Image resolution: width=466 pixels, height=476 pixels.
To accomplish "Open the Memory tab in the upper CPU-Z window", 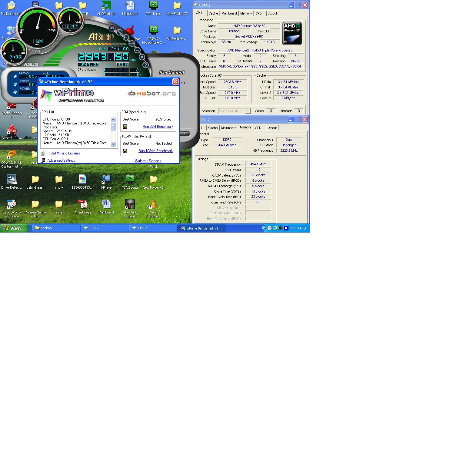I will (x=246, y=13).
